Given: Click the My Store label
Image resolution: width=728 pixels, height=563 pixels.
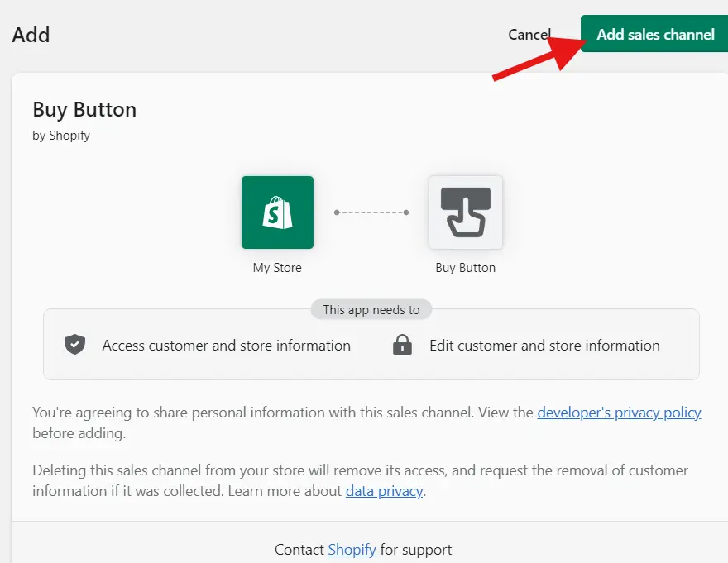Looking at the screenshot, I should click(277, 268).
